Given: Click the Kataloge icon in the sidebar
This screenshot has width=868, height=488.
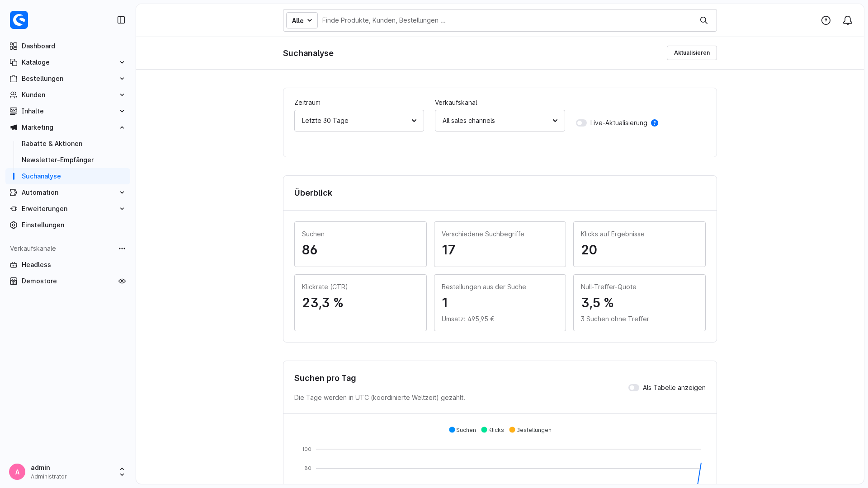Looking at the screenshot, I should tap(14, 62).
